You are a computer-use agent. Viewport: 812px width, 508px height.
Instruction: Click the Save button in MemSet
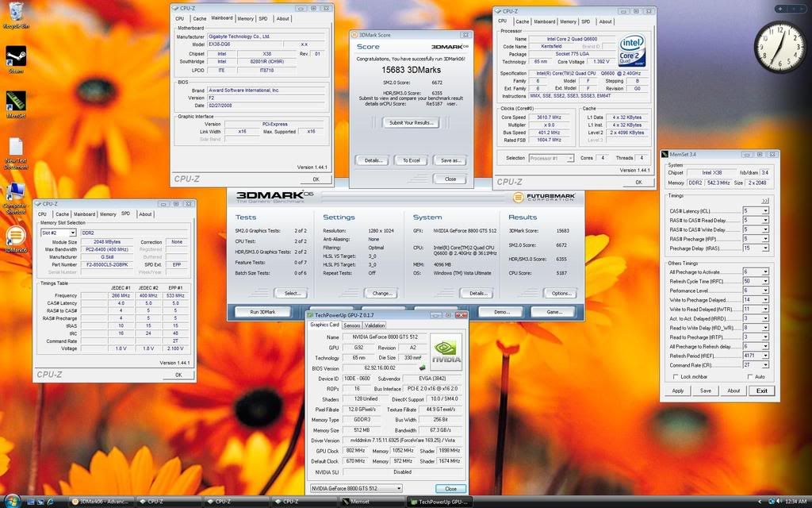705,391
